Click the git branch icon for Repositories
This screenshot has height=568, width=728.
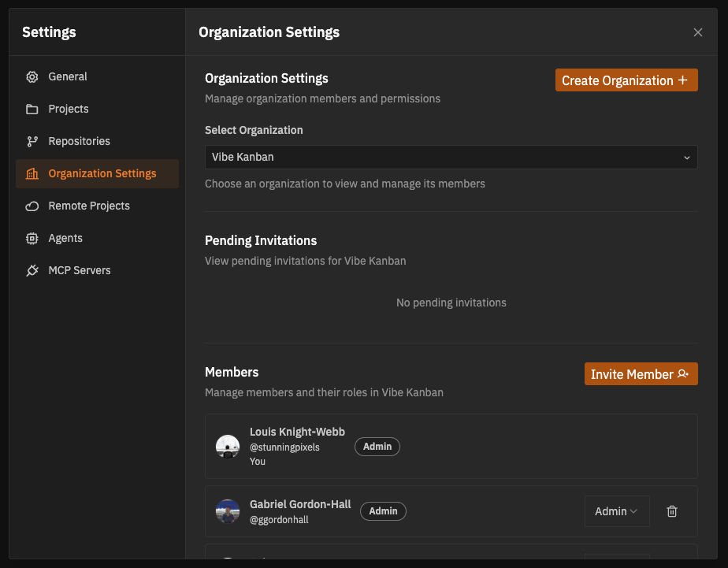32,142
